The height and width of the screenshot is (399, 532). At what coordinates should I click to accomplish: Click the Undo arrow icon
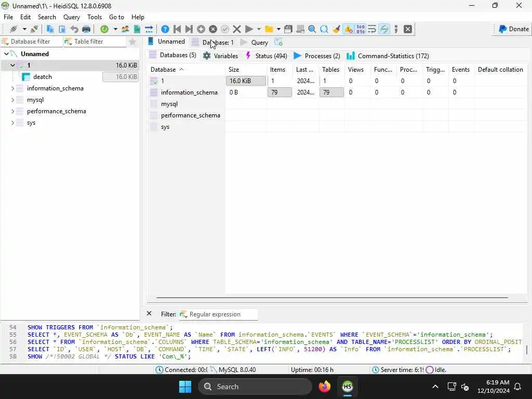74,29
